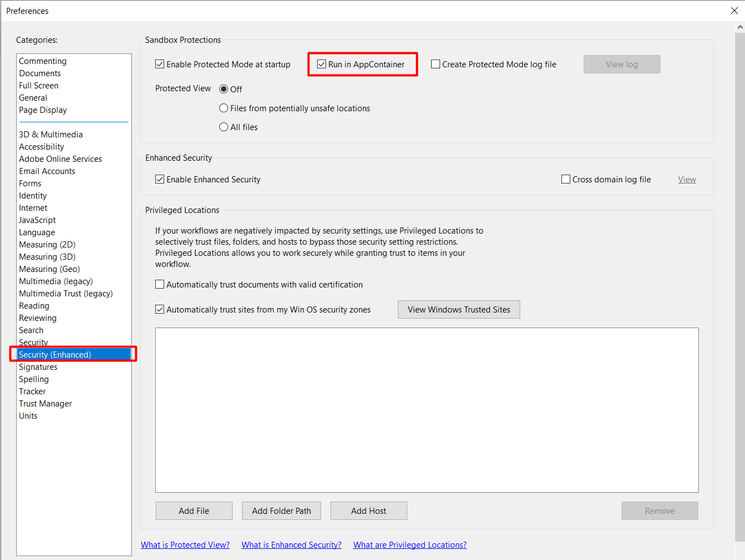The width and height of the screenshot is (745, 560).
Task: Select the Signatures category
Action: (x=38, y=366)
